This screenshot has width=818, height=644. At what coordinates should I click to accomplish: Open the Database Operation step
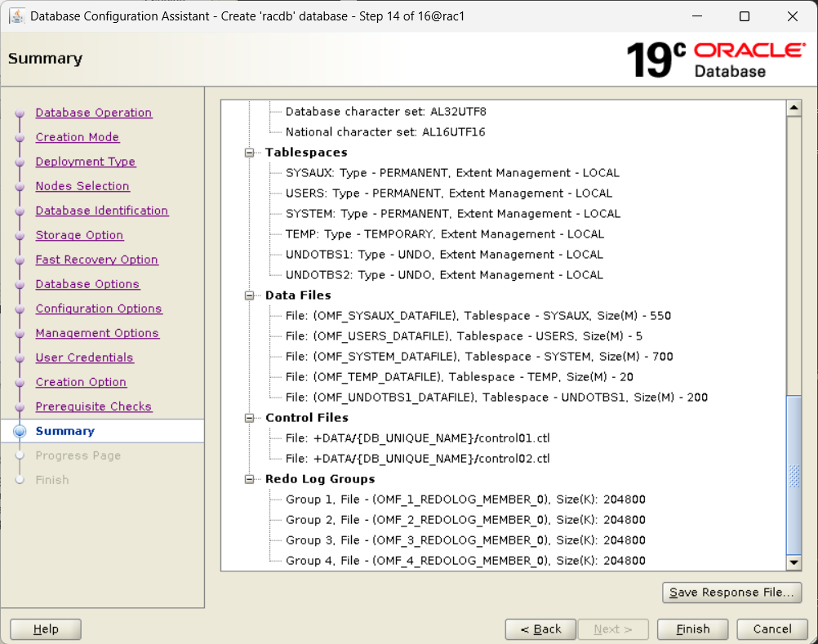[x=94, y=113]
